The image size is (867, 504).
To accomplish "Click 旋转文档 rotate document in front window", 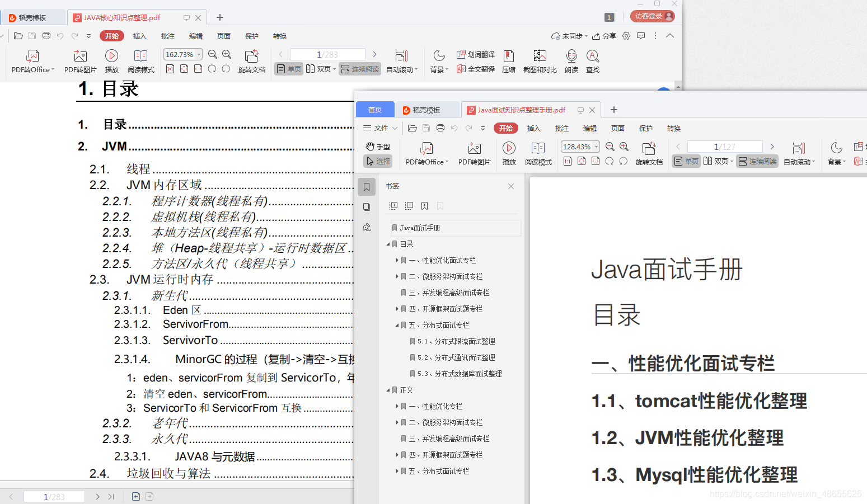I will pos(649,154).
